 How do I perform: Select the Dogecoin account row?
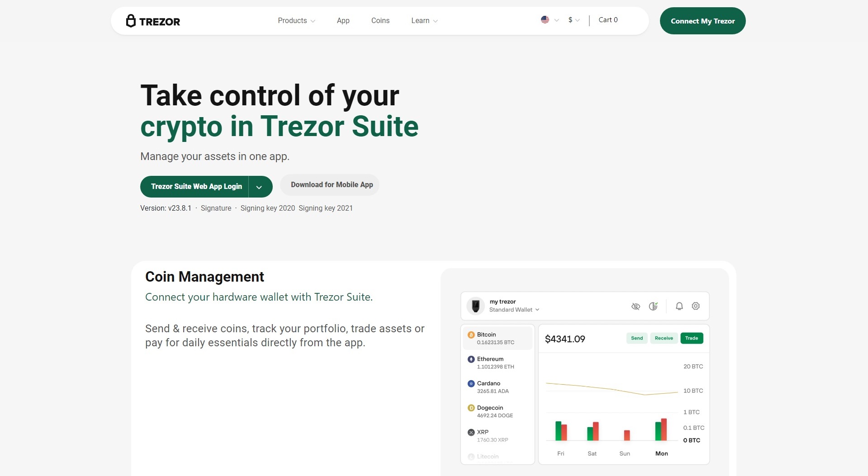click(x=498, y=411)
